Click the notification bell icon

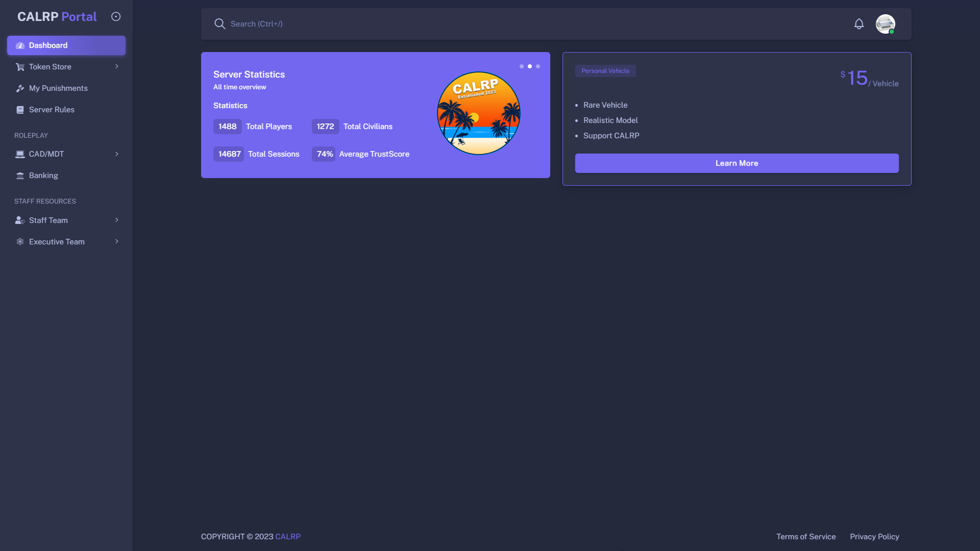coord(860,23)
